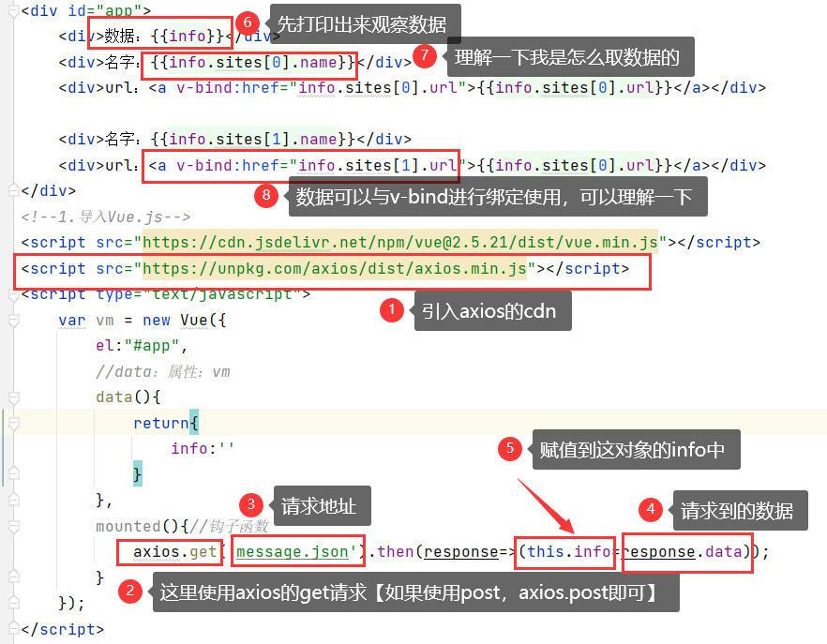Click the number 4 red badge
The height and width of the screenshot is (644, 827).
651,510
